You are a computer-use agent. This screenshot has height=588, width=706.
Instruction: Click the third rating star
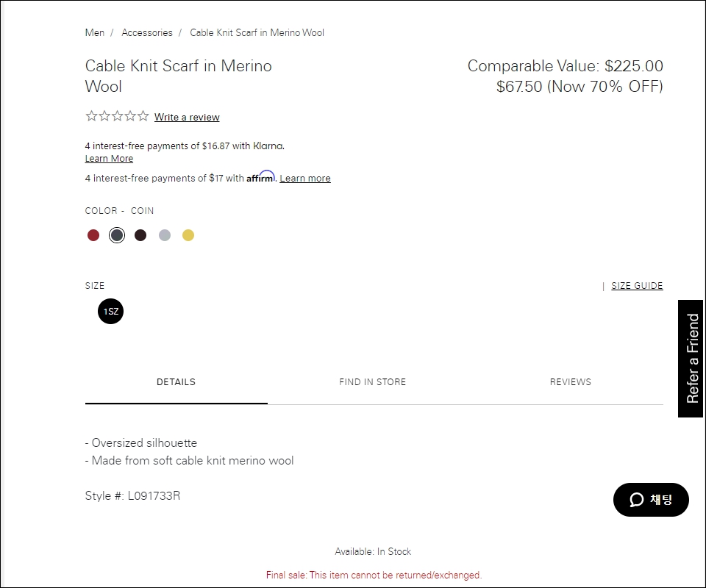tap(117, 116)
